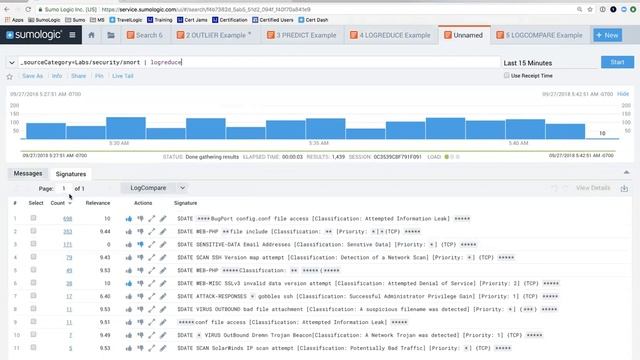
Task: Open the Cert Jams bookmark
Action: coord(192,20)
